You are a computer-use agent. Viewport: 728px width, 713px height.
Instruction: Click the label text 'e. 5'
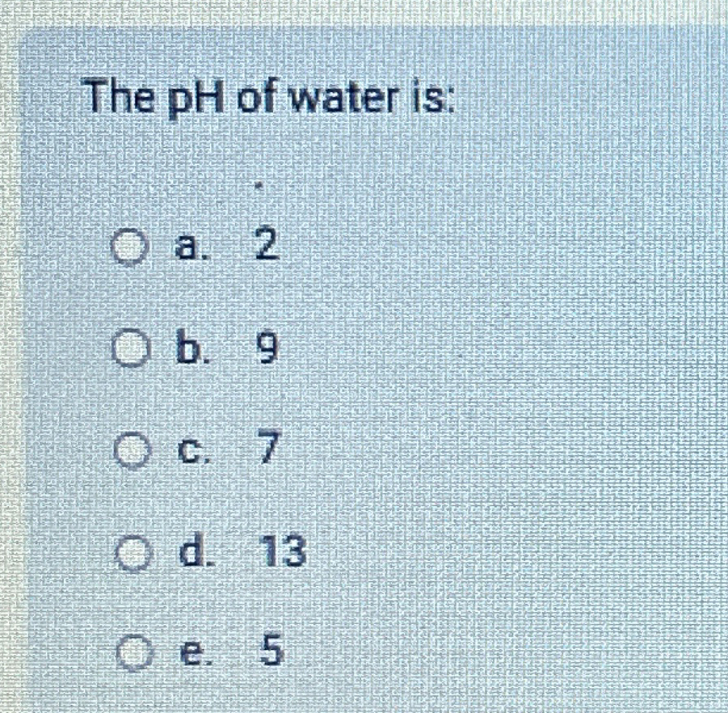(x=230, y=652)
